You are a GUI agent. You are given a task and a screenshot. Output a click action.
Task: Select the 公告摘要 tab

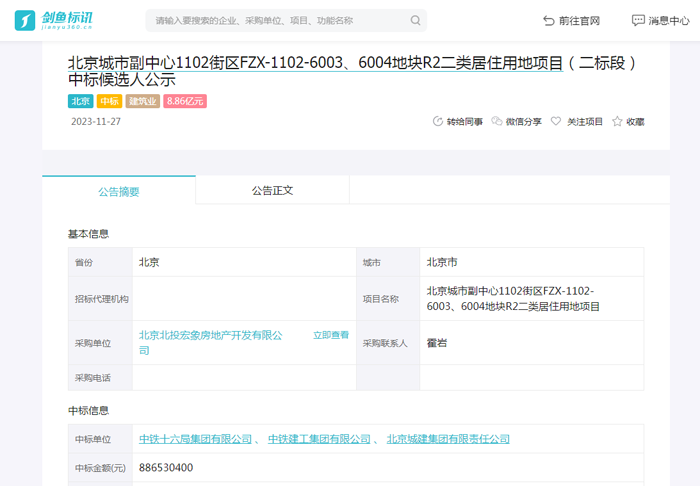coord(118,191)
